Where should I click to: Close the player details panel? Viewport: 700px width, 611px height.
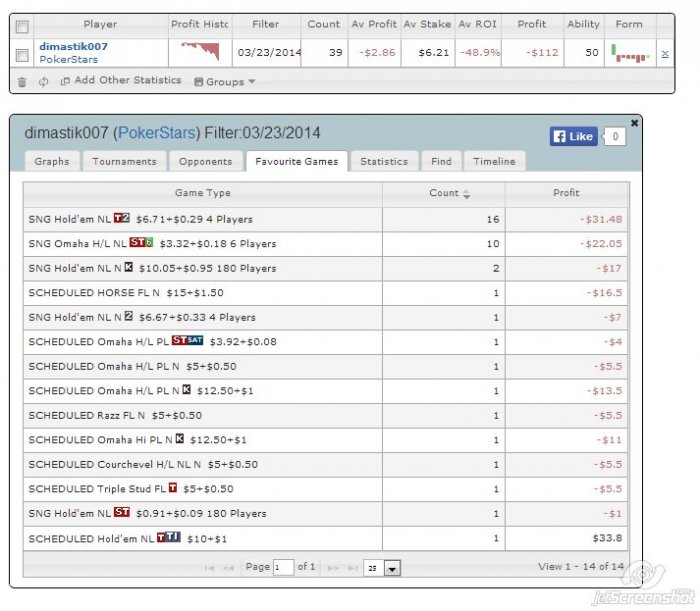tap(634, 122)
